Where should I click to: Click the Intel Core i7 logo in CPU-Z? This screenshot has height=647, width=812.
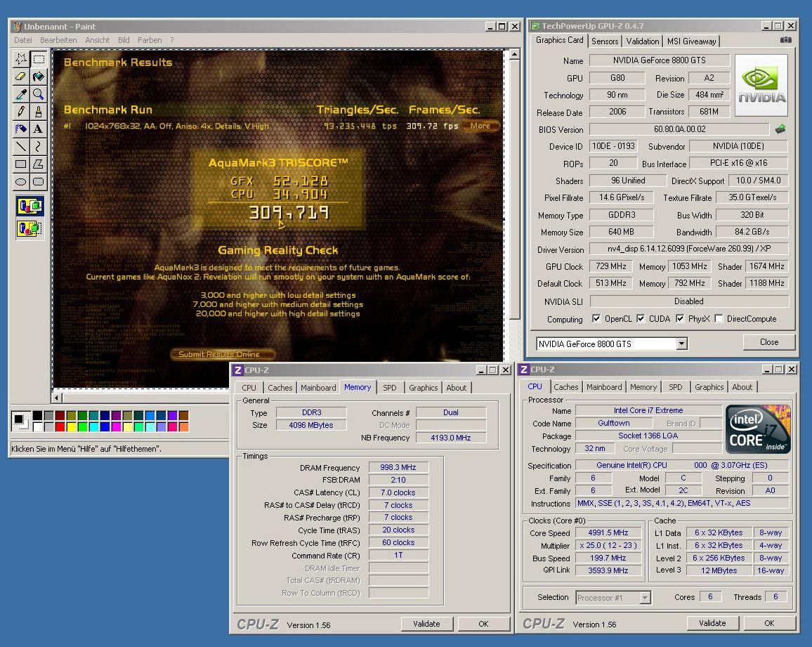click(x=758, y=429)
